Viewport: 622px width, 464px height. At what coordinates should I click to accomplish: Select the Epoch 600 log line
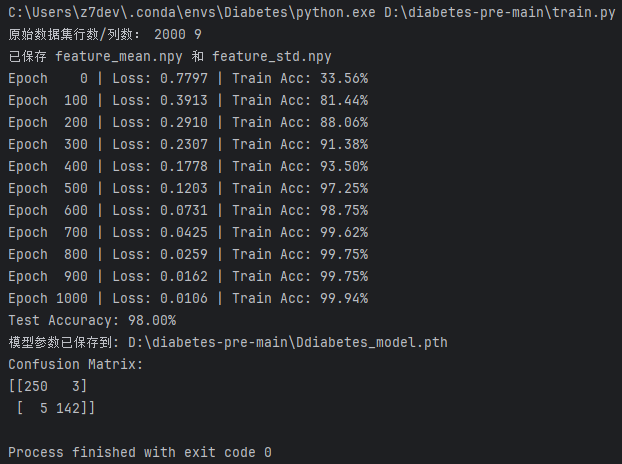pos(188,210)
